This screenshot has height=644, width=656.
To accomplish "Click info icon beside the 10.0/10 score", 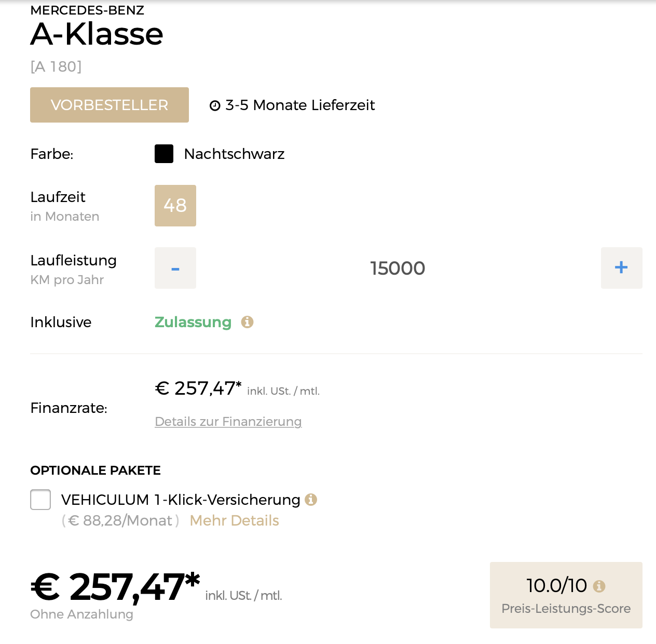I will [x=599, y=586].
